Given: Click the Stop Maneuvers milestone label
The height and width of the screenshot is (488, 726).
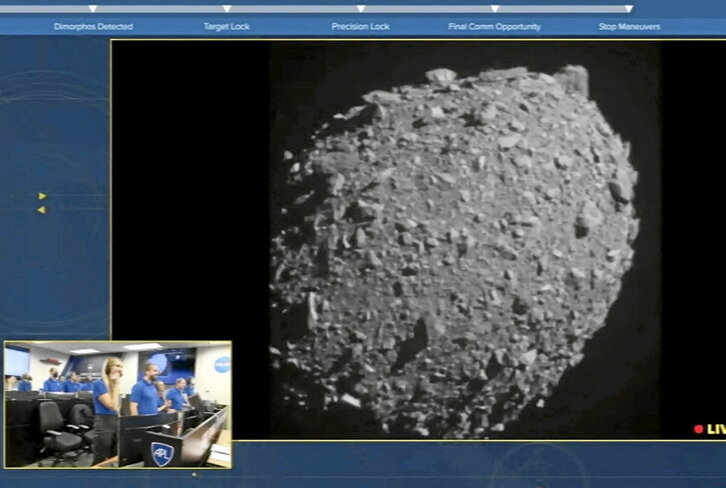Looking at the screenshot, I should [x=629, y=27].
